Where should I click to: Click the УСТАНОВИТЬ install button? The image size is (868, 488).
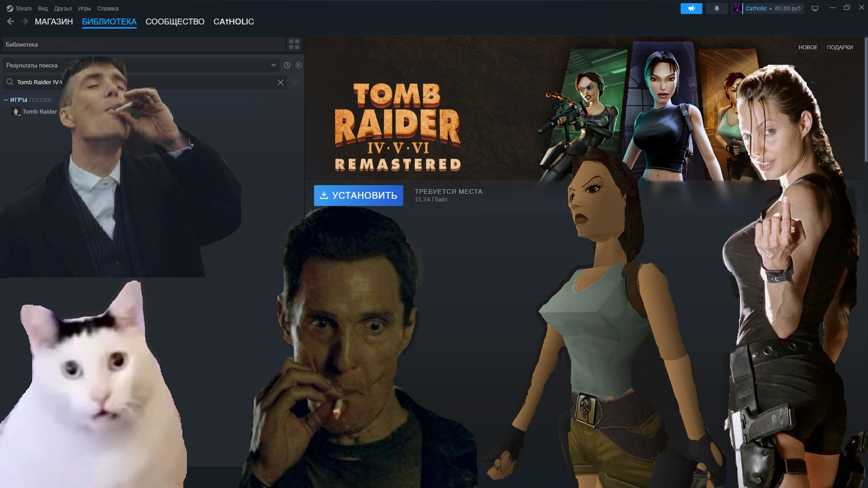pos(358,196)
